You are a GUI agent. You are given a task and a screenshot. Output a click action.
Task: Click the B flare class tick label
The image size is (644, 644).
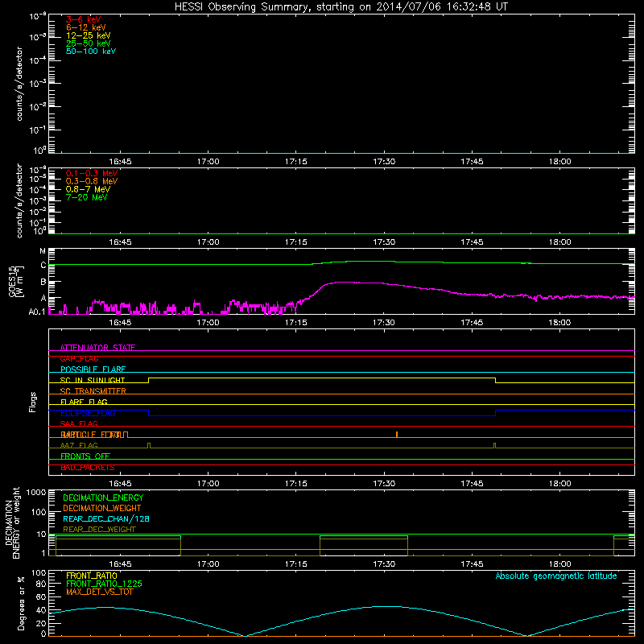pos(43,283)
